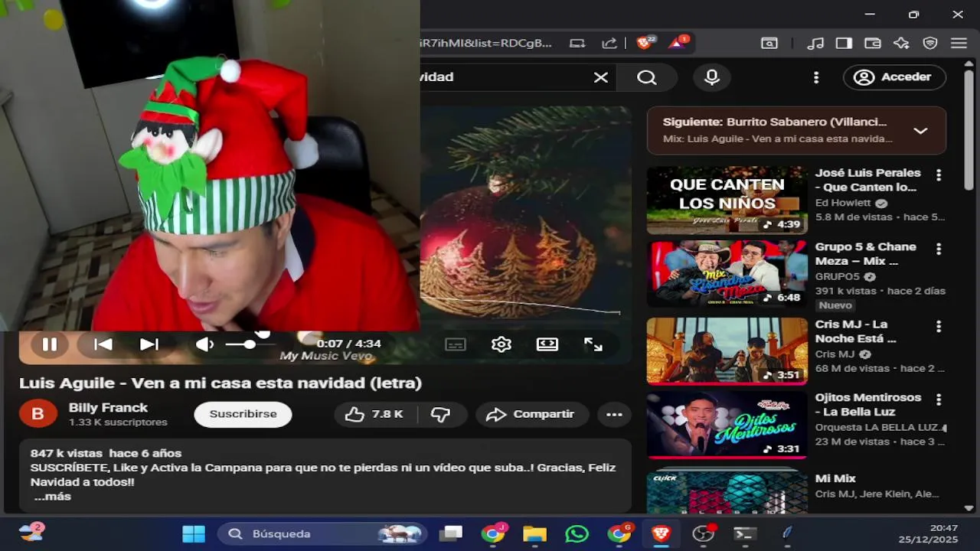Screen dimensions: 980x551
Task: Start voice search with microphone
Action: [712, 77]
